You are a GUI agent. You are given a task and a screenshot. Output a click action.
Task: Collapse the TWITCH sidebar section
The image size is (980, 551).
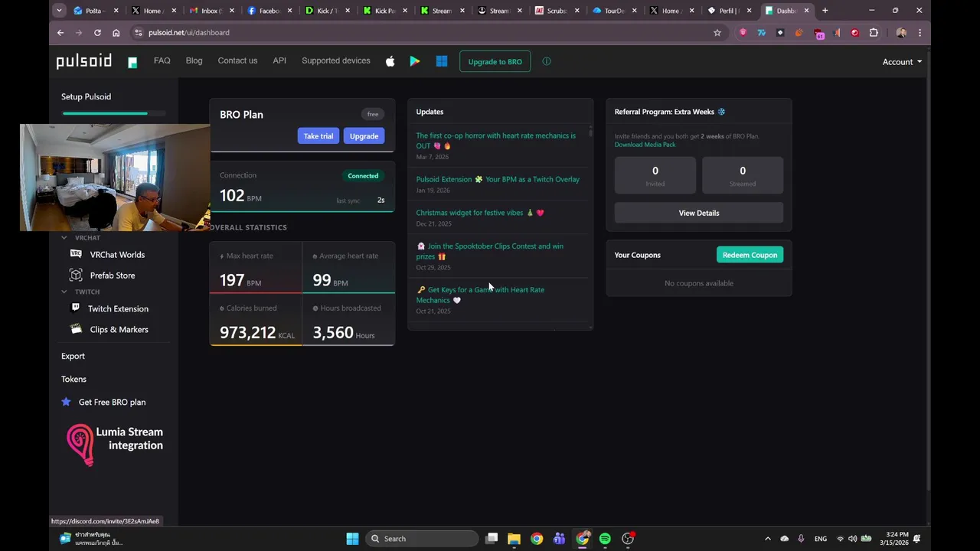point(64,292)
